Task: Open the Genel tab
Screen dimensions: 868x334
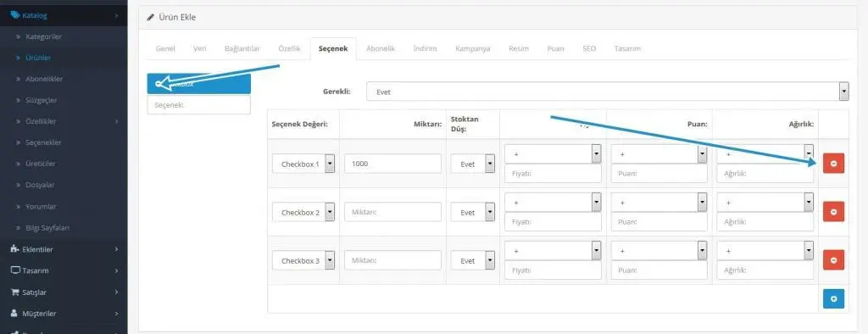Action: click(165, 48)
